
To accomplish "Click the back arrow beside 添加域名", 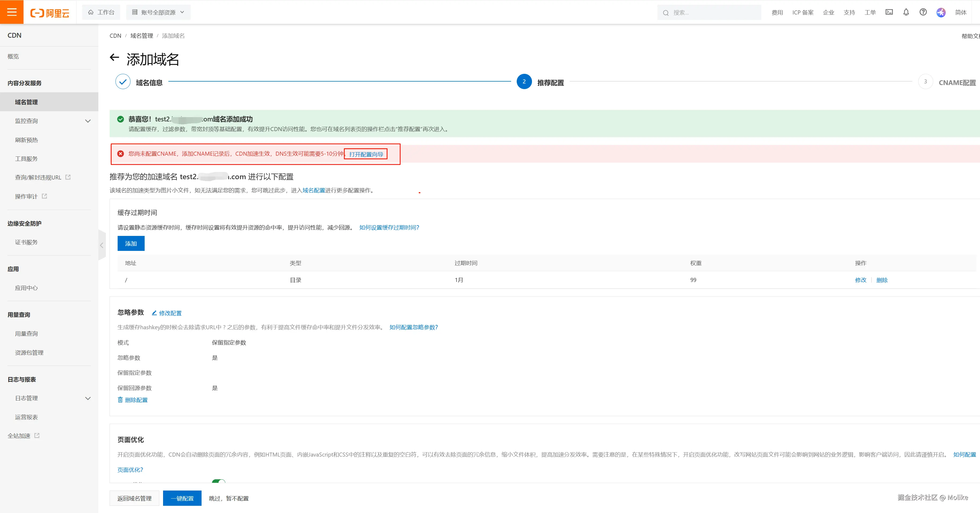I will click(x=114, y=58).
